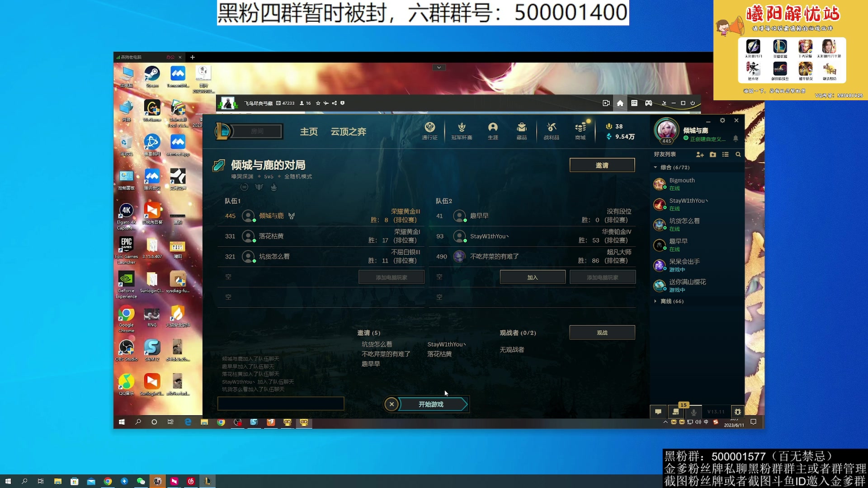The width and height of the screenshot is (868, 488).
Task: View 生涯 (Profile) page
Action: [x=493, y=131]
